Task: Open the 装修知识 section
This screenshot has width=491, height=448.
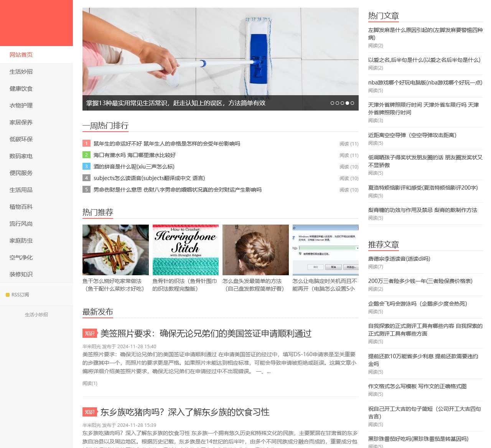Action: tap(20, 274)
